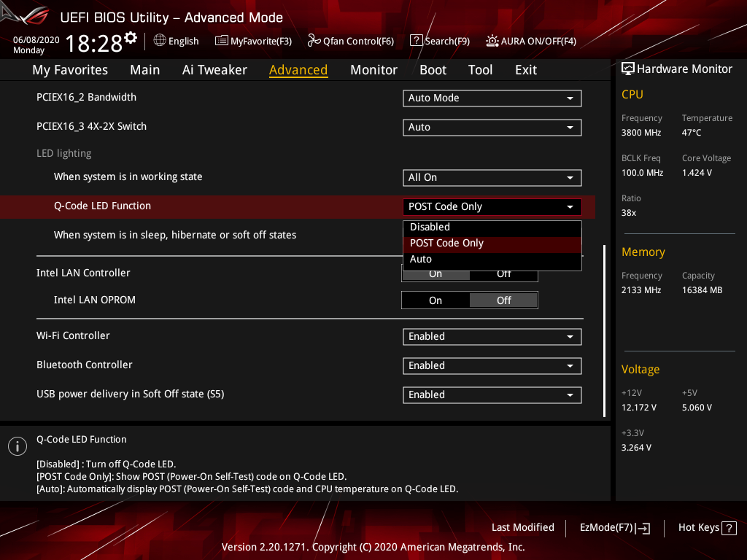Click +12V value 12.172 V
Viewport: 747px width, 560px height.
click(x=639, y=408)
